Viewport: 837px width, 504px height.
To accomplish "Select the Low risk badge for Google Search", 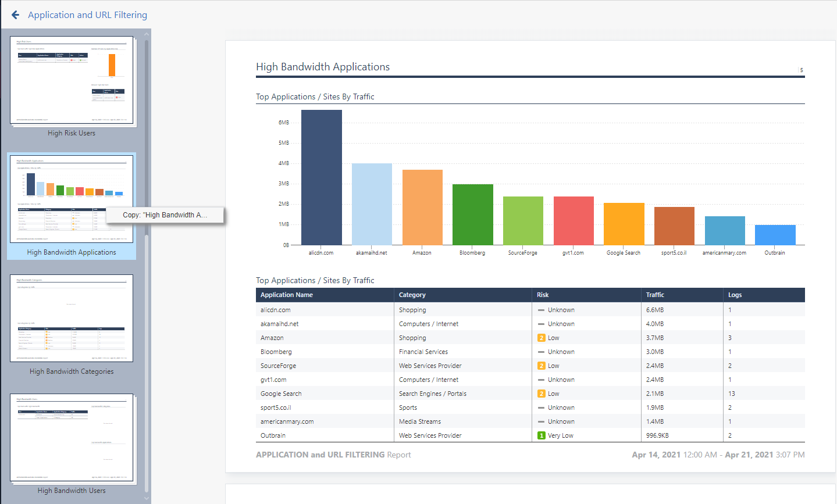I will [541, 394].
